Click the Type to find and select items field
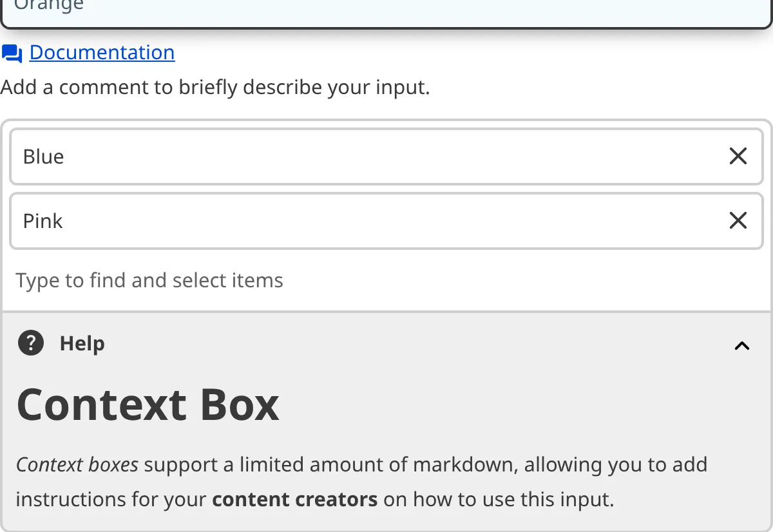The height and width of the screenshot is (532, 773). click(149, 280)
